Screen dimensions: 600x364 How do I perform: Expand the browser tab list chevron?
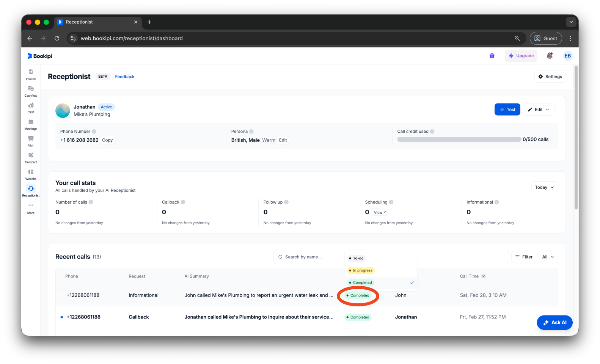571,22
